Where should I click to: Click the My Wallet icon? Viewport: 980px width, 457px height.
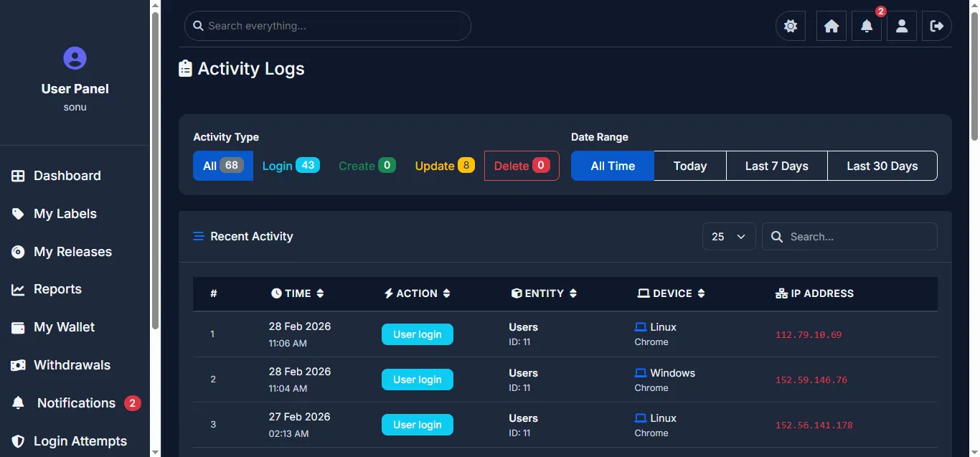pos(18,327)
